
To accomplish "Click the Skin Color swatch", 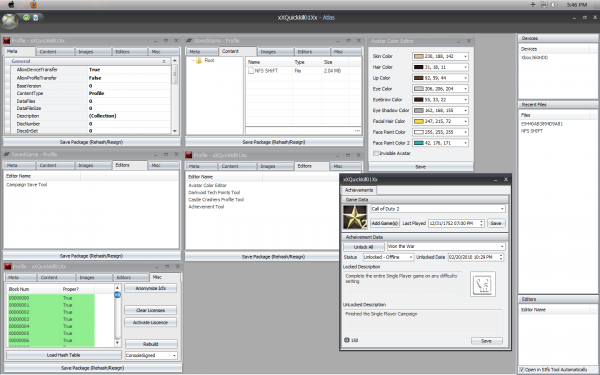I will 419,56.
